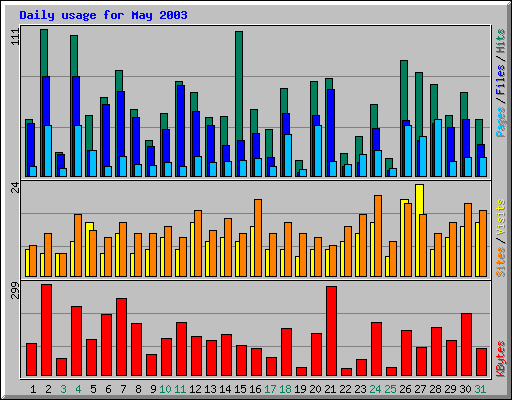Image resolution: width=512 pixels, height=400 pixels.
Task: Click day 30 on the x-axis
Action: (x=465, y=389)
